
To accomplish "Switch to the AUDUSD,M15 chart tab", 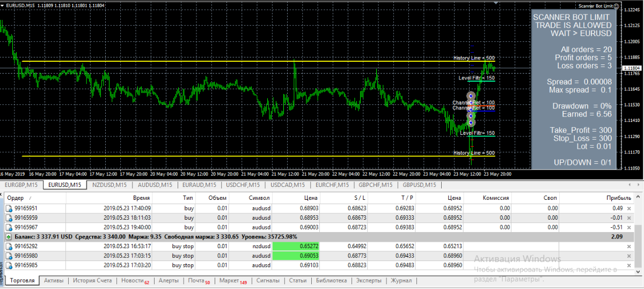I will pos(155,185).
